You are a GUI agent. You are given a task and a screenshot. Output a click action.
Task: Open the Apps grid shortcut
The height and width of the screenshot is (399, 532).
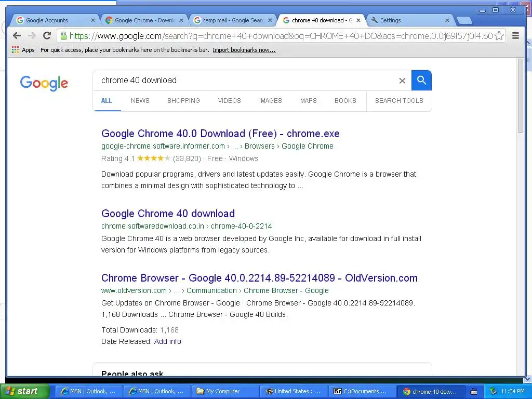tap(23, 50)
